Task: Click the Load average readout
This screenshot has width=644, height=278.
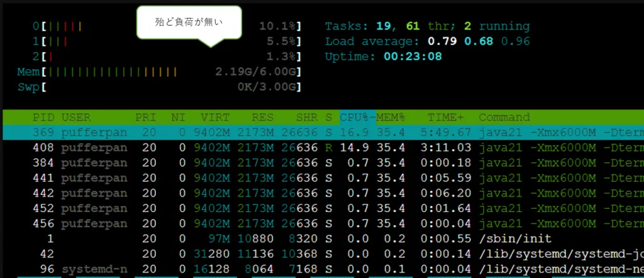Action: [x=427, y=42]
